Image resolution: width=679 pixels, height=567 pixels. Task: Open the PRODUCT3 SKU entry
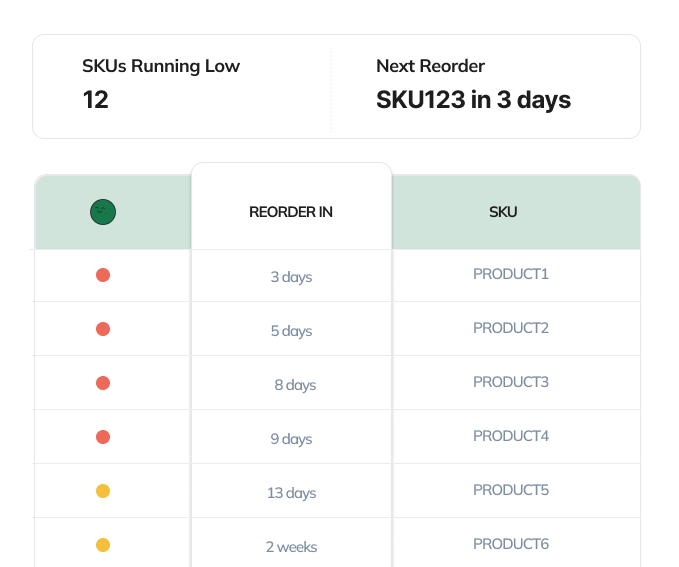tap(511, 382)
